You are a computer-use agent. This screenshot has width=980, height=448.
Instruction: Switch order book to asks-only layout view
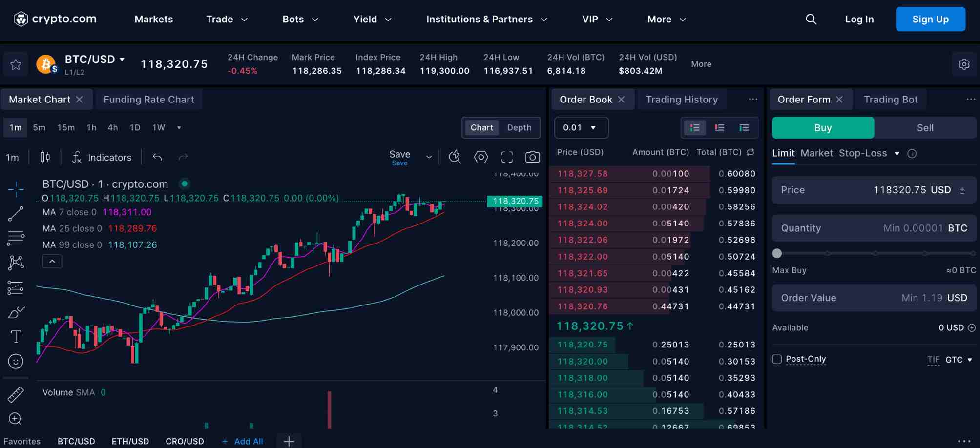click(719, 127)
